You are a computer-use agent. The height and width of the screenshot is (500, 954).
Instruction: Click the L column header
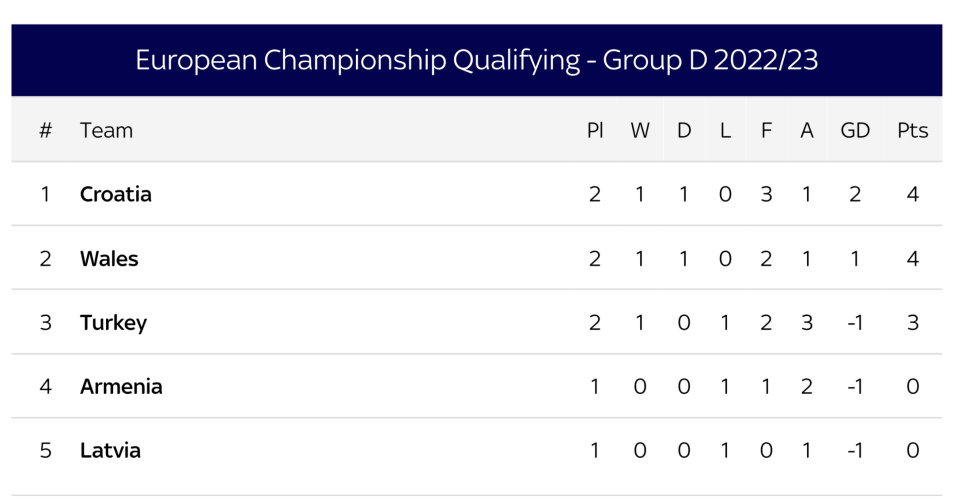725,130
